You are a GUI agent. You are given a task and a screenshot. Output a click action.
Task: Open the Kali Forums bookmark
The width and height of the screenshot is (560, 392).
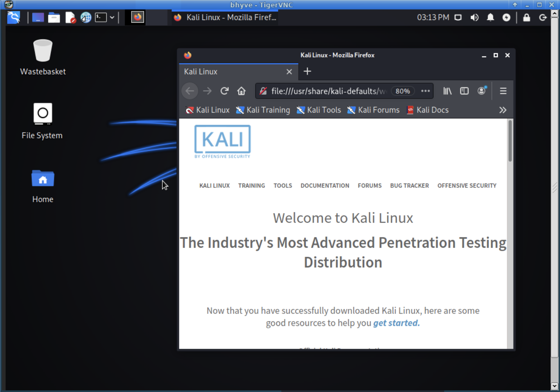point(373,110)
